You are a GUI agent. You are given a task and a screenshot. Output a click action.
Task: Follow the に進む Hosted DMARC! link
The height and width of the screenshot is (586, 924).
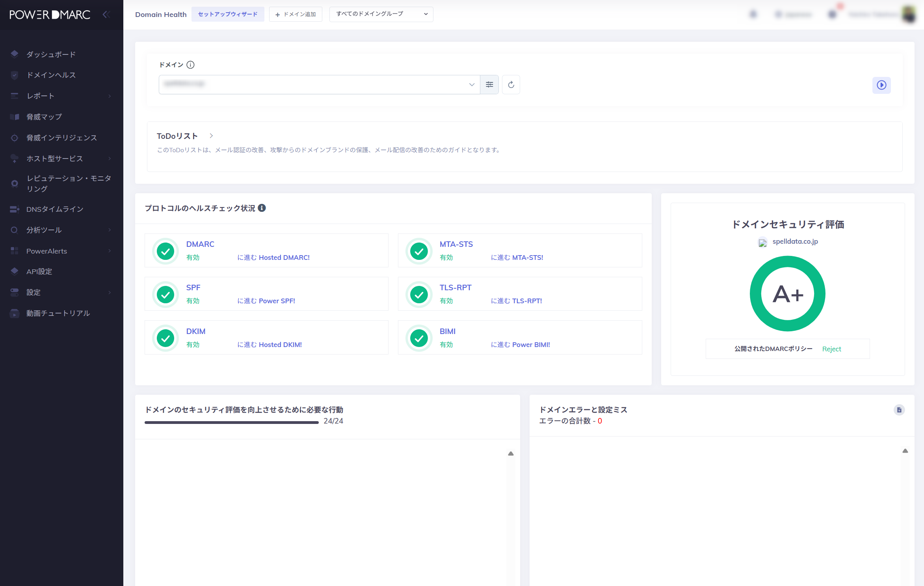click(273, 258)
